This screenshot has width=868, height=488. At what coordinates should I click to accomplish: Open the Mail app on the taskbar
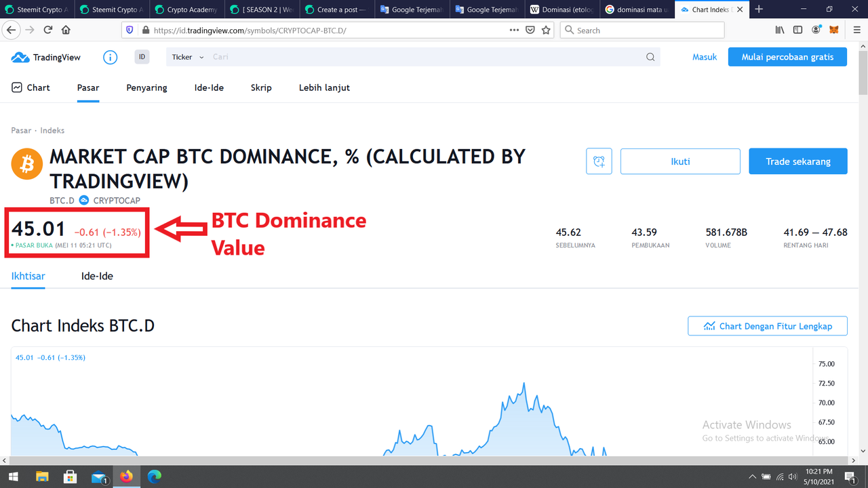click(x=99, y=477)
